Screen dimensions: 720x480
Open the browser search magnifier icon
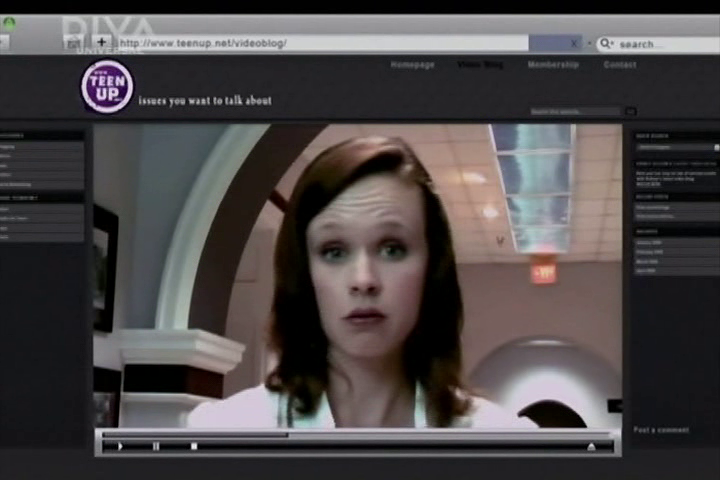606,43
